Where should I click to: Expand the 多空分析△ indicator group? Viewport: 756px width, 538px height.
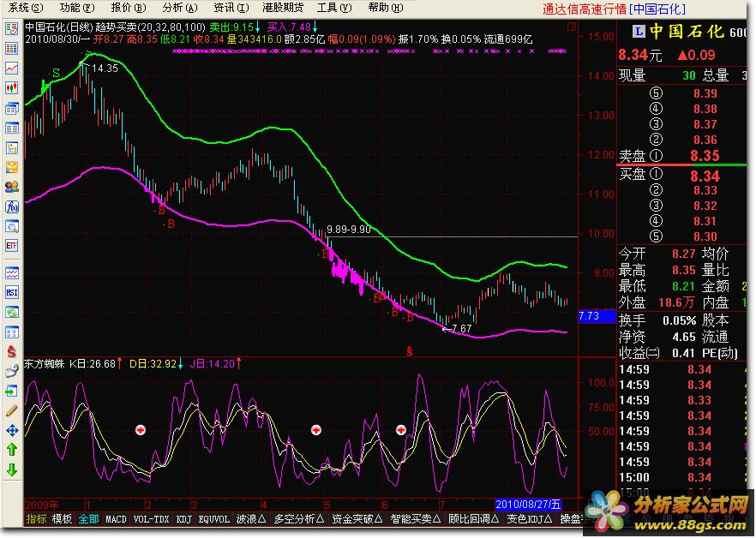299,519
